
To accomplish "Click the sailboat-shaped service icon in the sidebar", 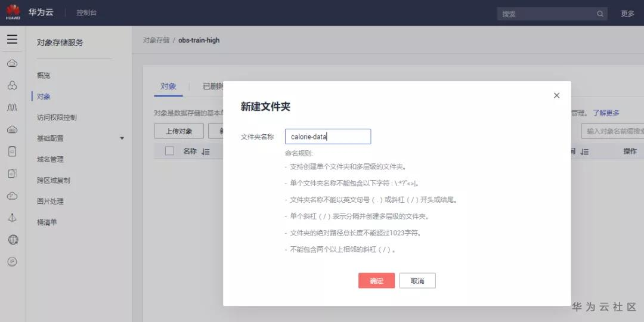I will tap(13, 218).
